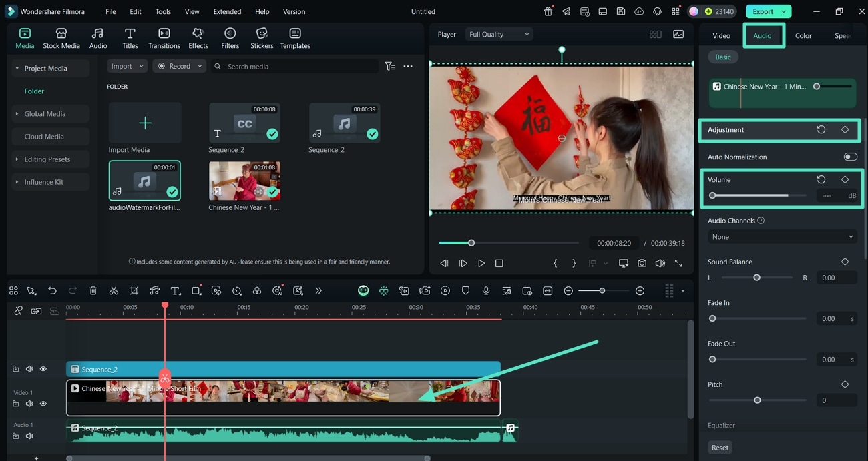Open the Audio Channels None dropdown

click(x=782, y=237)
